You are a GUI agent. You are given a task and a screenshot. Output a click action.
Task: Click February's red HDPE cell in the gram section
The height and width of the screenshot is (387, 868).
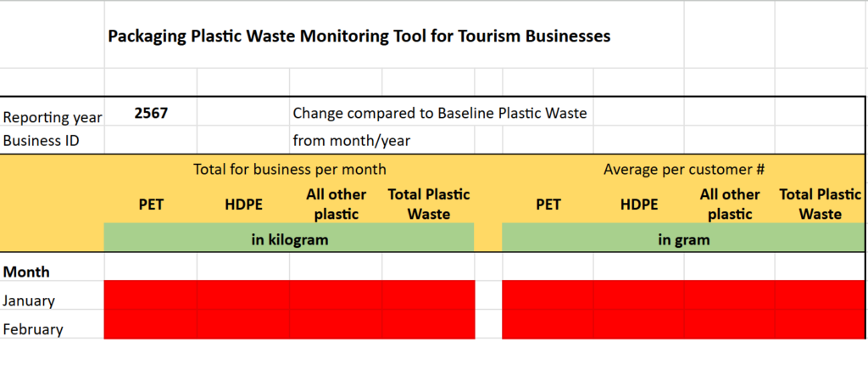tap(638, 325)
